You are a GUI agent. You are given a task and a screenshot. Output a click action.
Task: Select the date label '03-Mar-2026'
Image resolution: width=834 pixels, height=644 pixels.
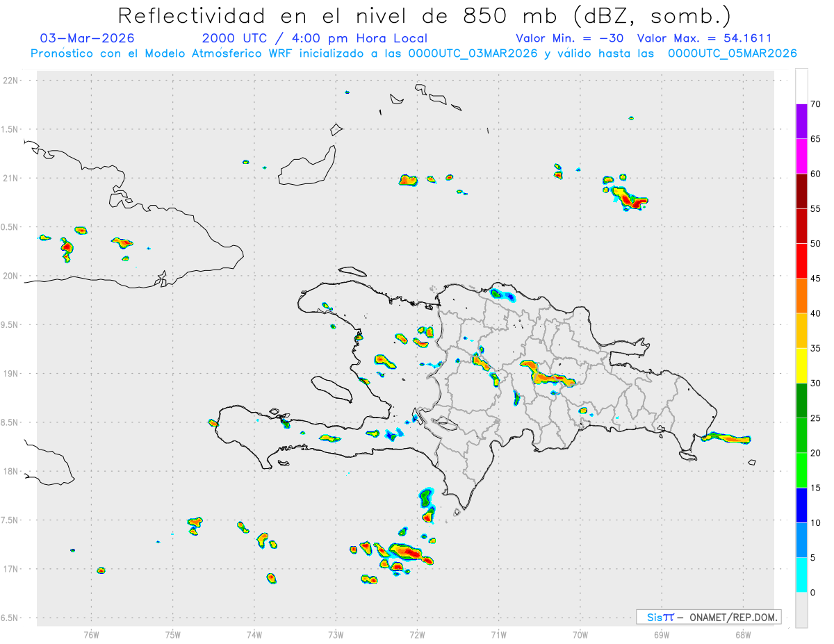click(88, 38)
